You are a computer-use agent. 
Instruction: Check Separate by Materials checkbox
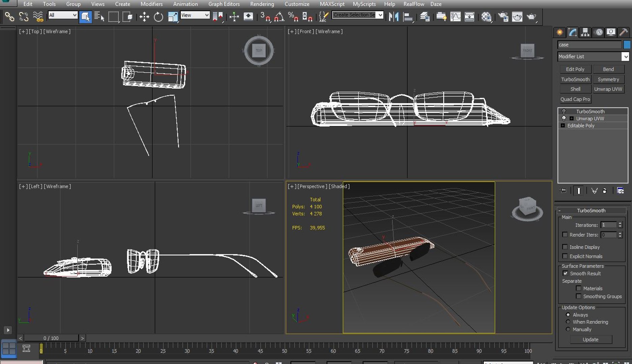(x=579, y=288)
